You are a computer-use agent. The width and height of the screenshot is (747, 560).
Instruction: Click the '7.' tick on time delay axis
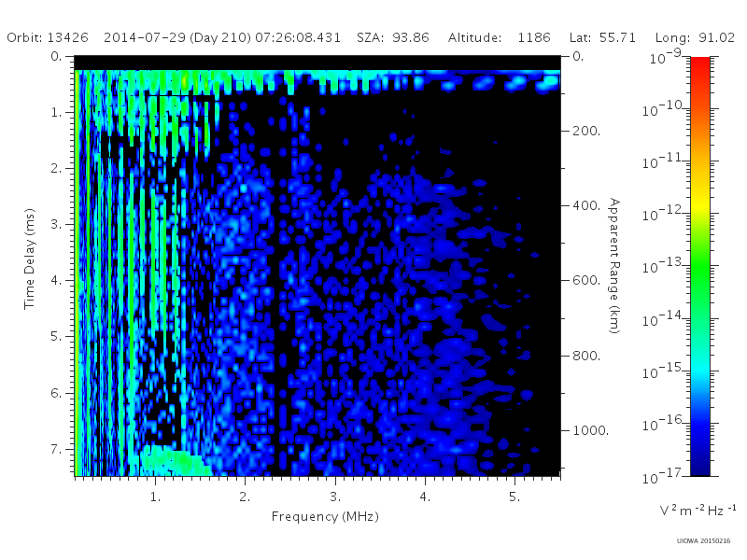tap(57, 449)
